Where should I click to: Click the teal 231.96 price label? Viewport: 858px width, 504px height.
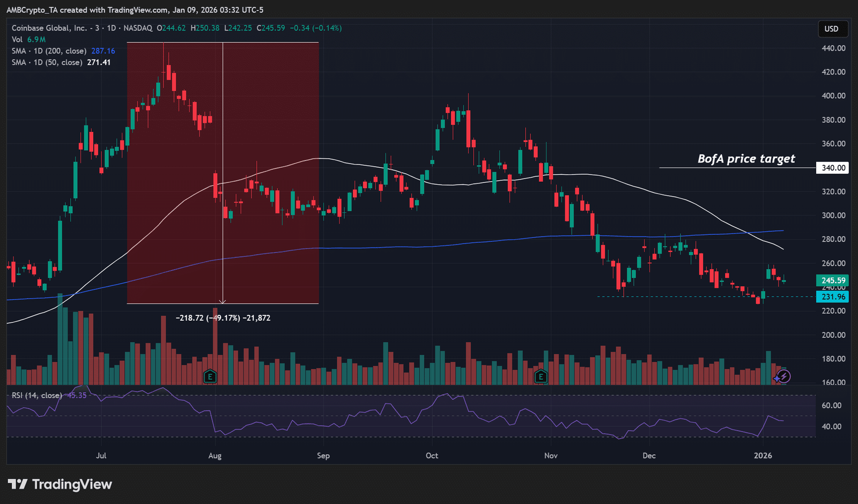click(833, 297)
